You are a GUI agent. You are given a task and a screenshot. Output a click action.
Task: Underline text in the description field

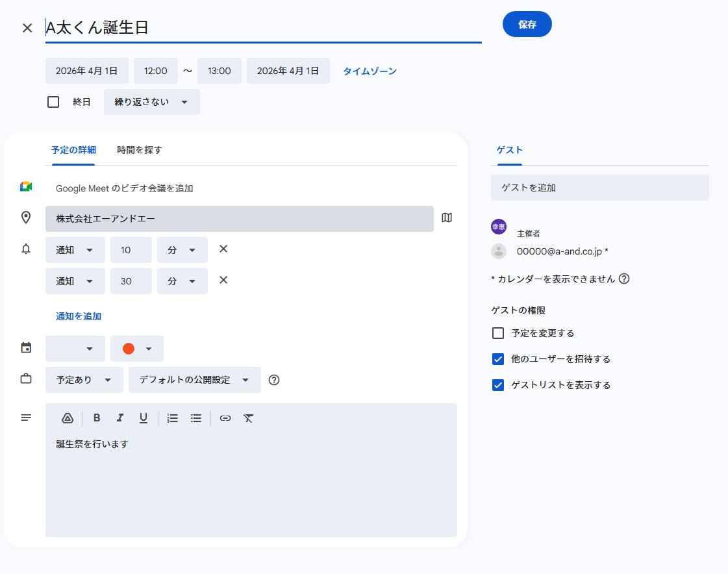pyautogui.click(x=143, y=418)
